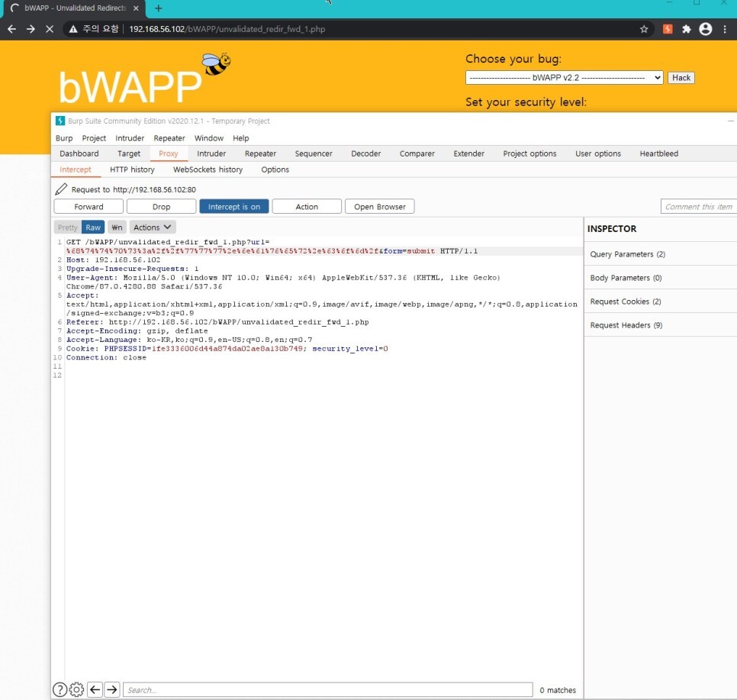Viewport: 737px width, 700px height.
Task: Expand Query Parameters section
Action: point(660,254)
